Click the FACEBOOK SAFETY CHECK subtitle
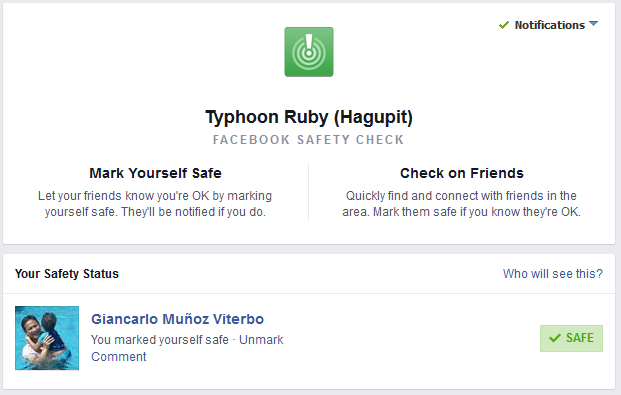The height and width of the screenshot is (395, 621). (x=309, y=140)
